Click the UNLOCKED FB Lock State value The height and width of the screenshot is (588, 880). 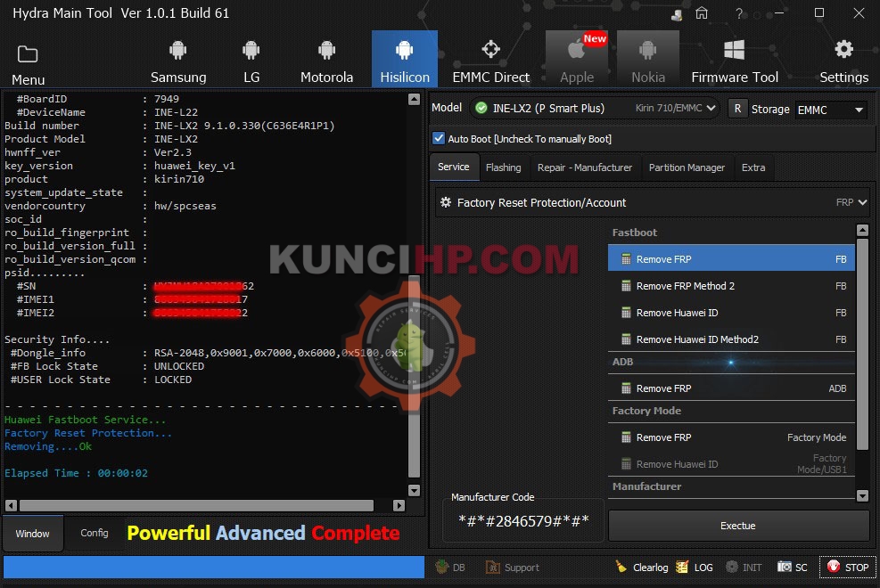click(179, 366)
